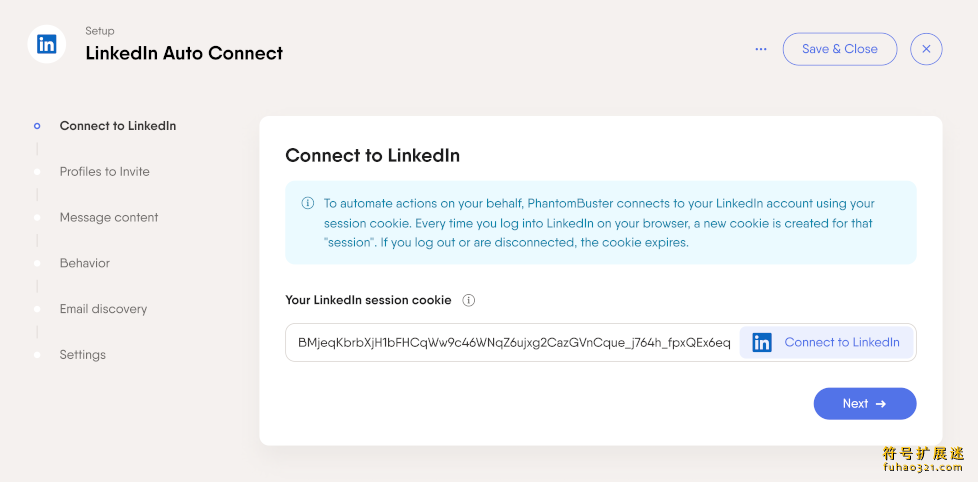Click the arrow on the Next button

[x=881, y=404]
